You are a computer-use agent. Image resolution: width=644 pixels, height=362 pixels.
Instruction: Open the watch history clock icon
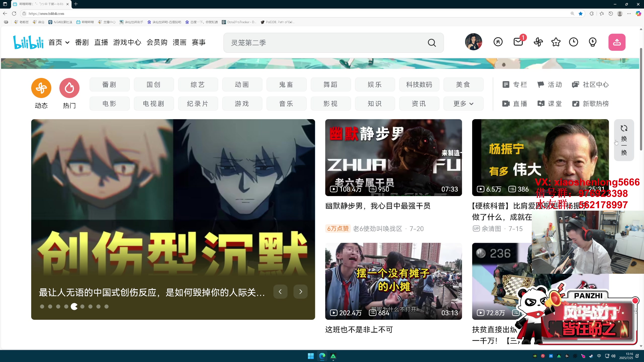pos(573,42)
